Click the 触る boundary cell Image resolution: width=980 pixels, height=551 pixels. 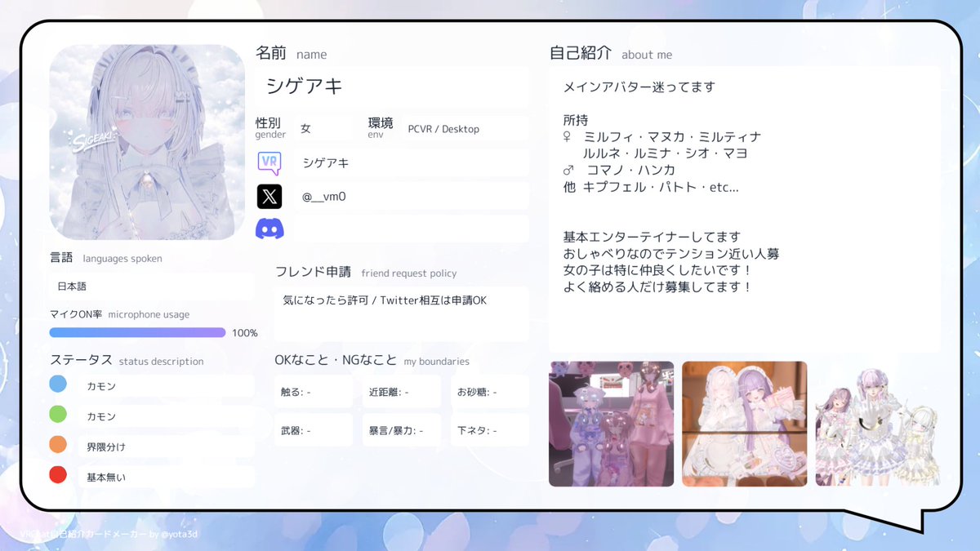coord(314,392)
